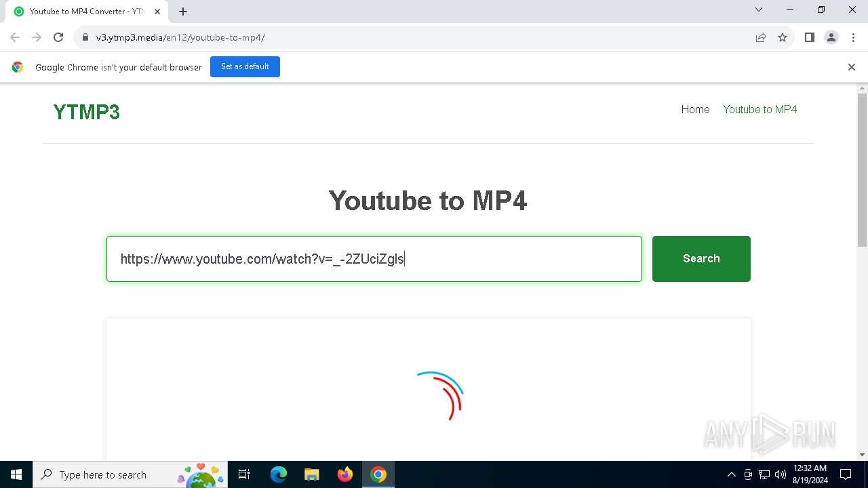868x488 pixels.
Task: Open a new tab with plus icon
Action: point(183,12)
